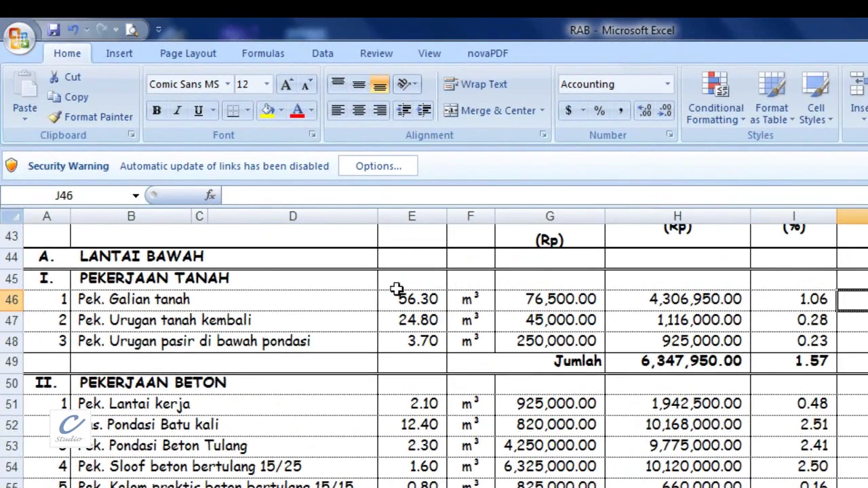The height and width of the screenshot is (488, 868).
Task: Open Format as Table gallery
Action: (772, 99)
